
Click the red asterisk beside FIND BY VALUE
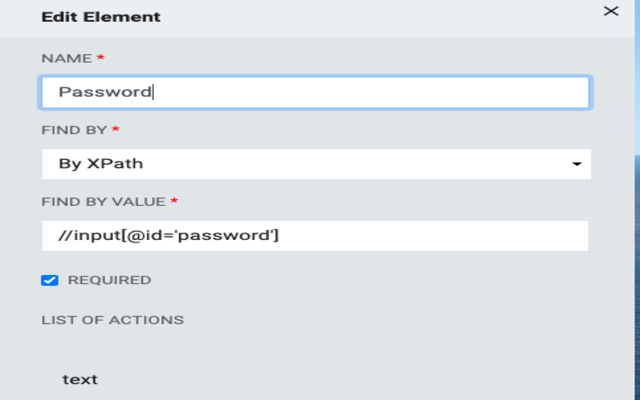[x=174, y=201]
